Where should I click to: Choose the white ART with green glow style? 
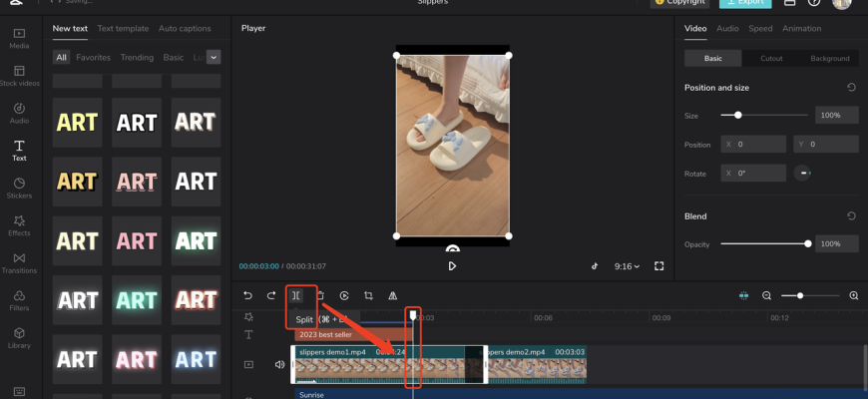196,240
